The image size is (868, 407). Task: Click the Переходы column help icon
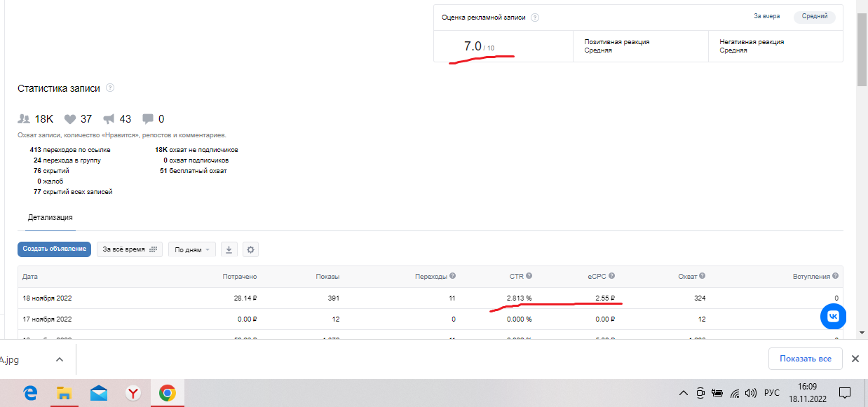(x=452, y=277)
